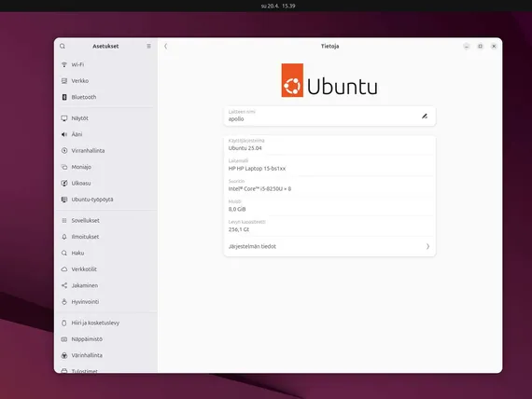Open Wi-Fi settings page
Screen dimensions: 532x399
coord(105,64)
